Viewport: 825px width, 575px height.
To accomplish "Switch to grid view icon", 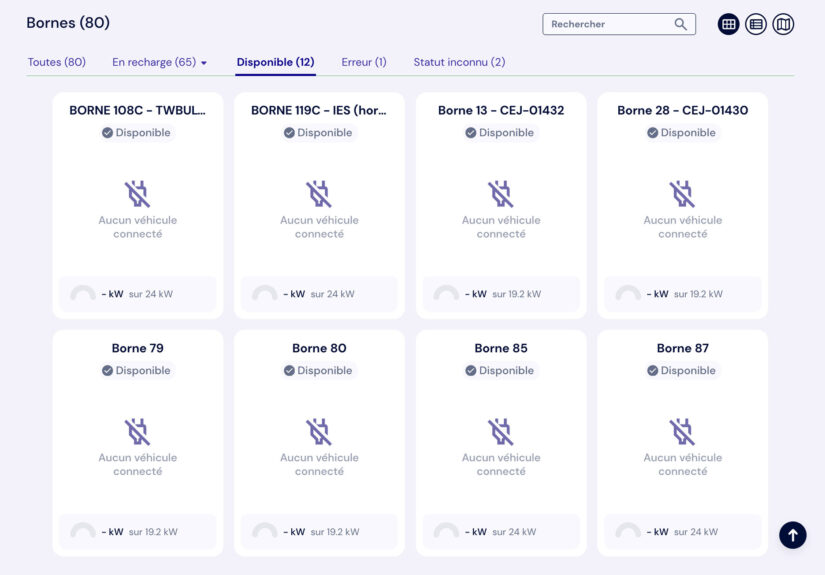I will coord(729,24).
